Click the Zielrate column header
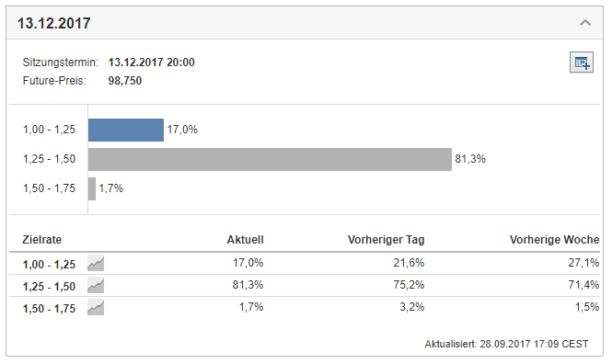Viewport: 612px width, 364px height. [42, 240]
